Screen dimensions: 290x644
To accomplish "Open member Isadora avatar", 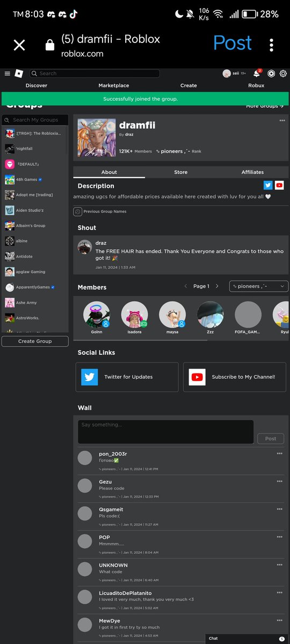I will click(135, 314).
